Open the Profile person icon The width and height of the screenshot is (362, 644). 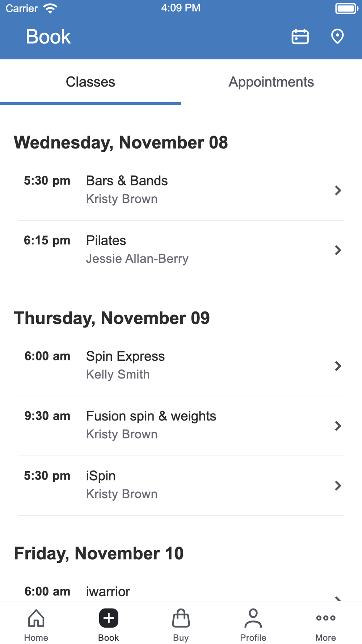tap(253, 618)
